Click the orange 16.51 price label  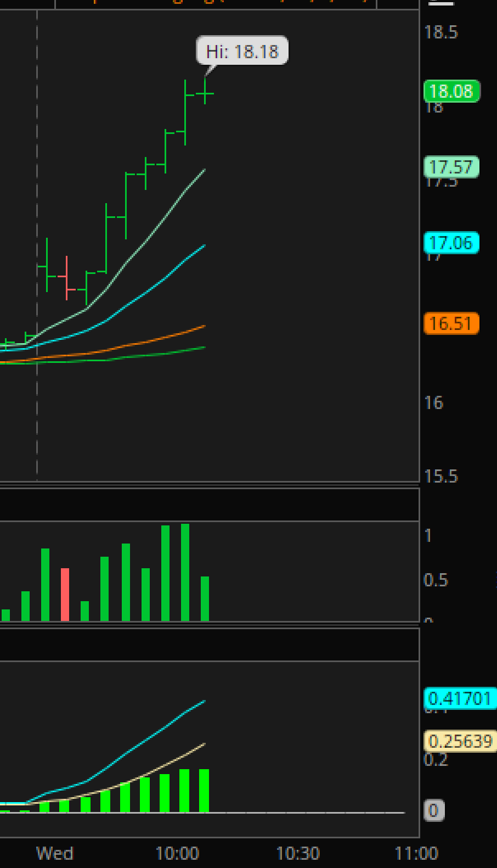point(451,323)
